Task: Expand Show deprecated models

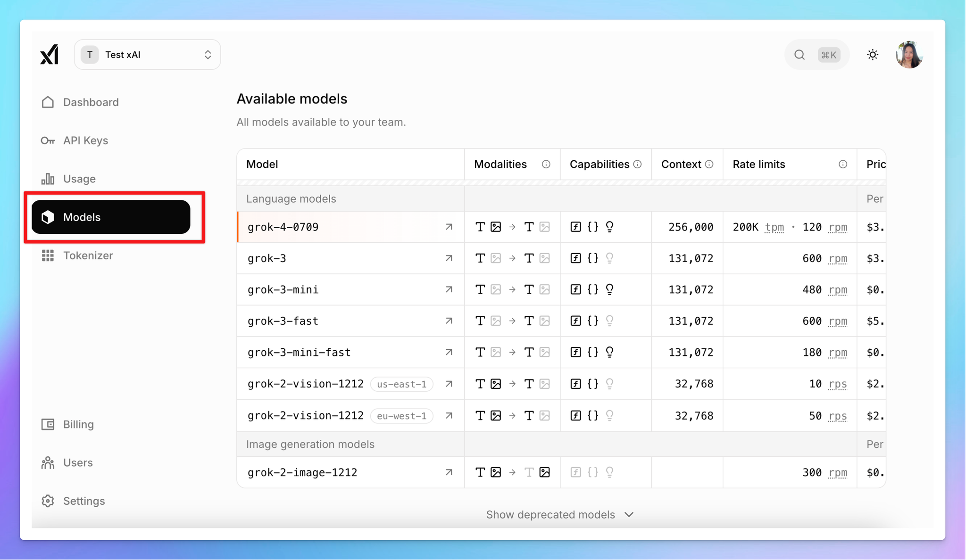Action: (550, 515)
